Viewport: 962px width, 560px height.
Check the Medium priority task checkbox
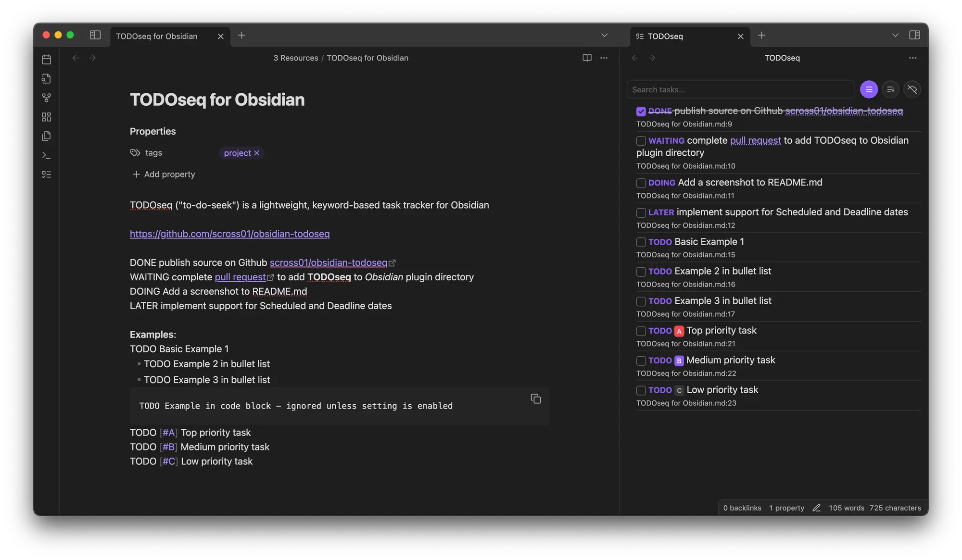tap(641, 361)
